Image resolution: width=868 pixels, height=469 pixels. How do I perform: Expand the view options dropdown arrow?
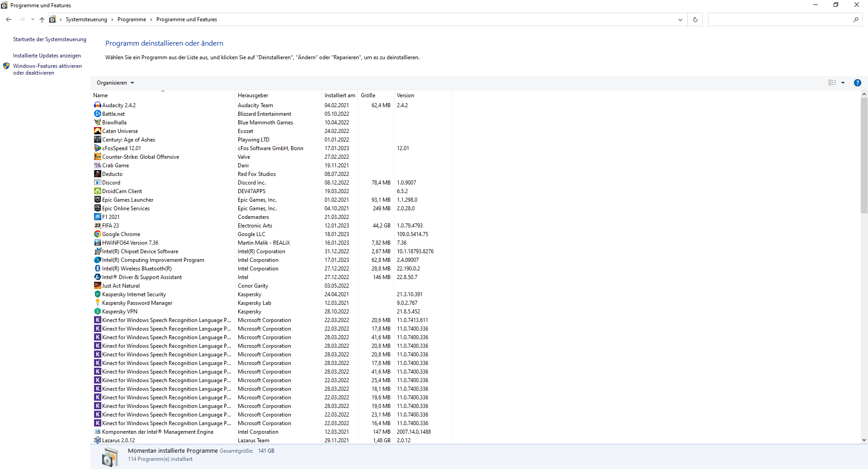pos(843,83)
